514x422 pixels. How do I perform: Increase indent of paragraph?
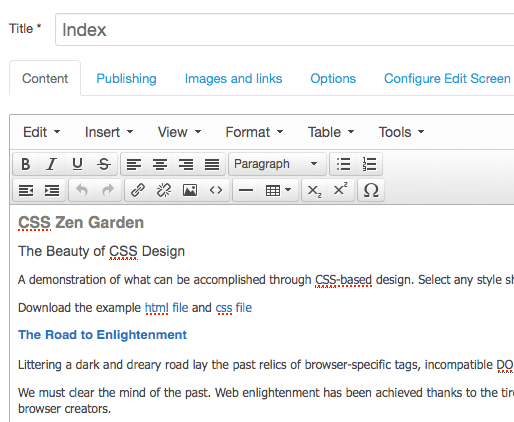(x=52, y=190)
